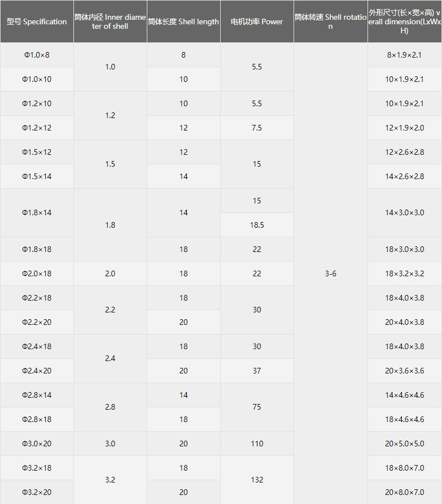
Task: Click the 8×1.9×2.1 dimension cell
Action: pyautogui.click(x=404, y=55)
